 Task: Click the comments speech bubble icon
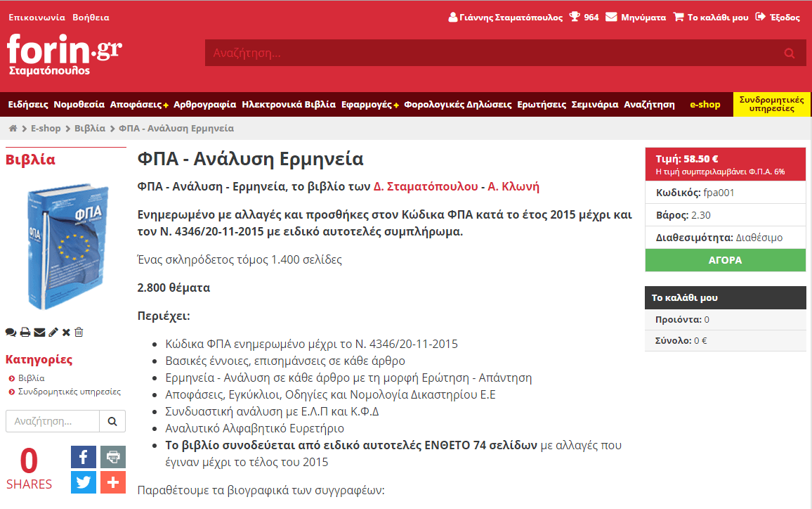(x=11, y=333)
